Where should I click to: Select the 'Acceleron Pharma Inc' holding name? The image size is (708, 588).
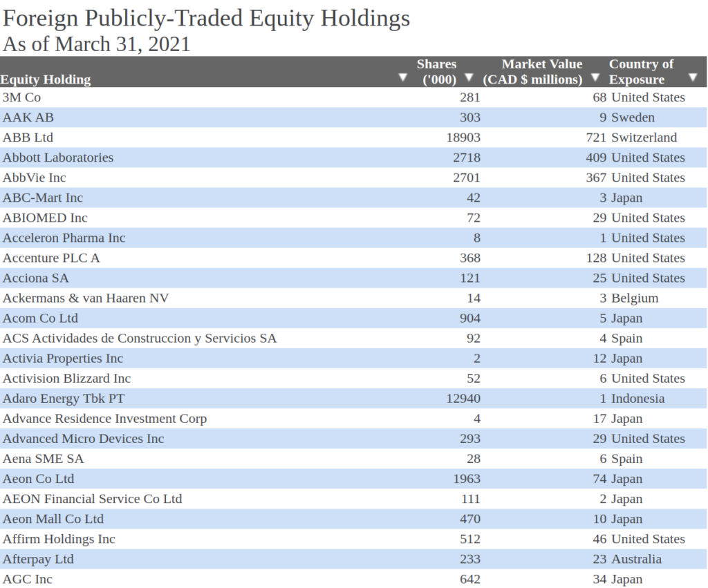coord(64,238)
